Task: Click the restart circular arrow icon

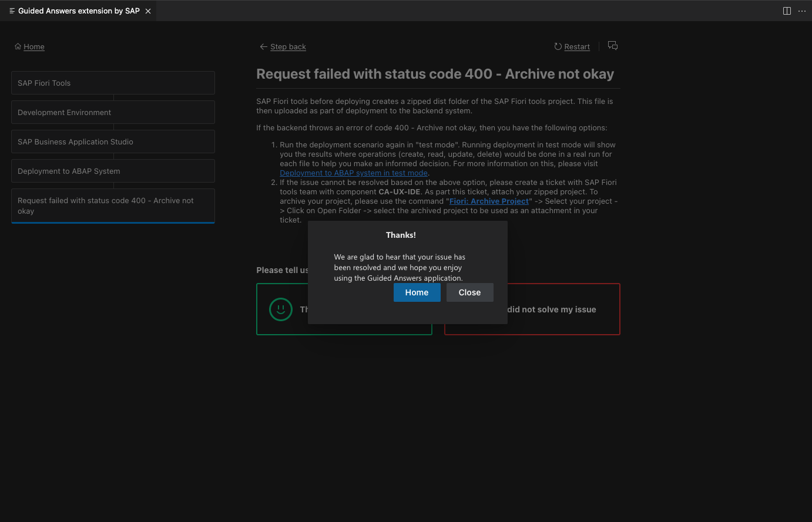Action: tap(557, 46)
